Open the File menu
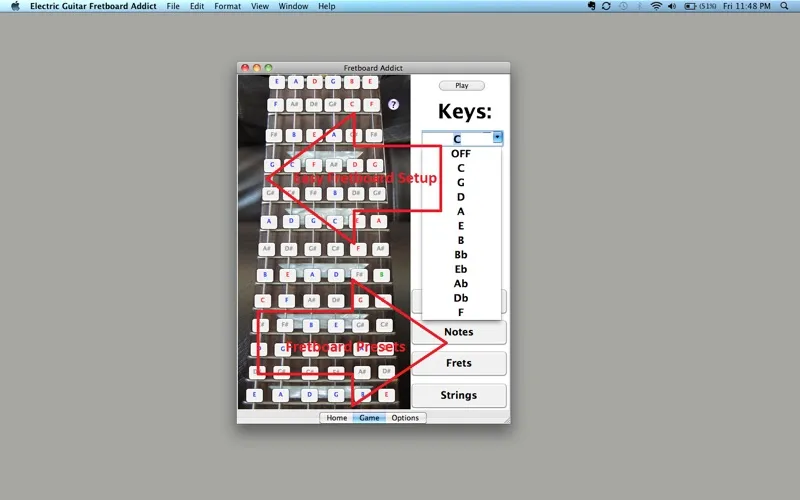 tap(173, 6)
